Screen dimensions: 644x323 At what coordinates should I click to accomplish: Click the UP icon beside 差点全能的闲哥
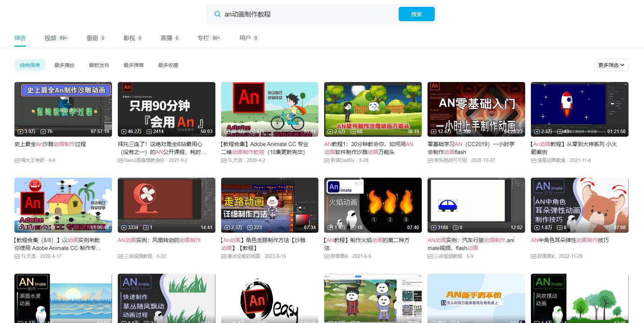click(224, 256)
